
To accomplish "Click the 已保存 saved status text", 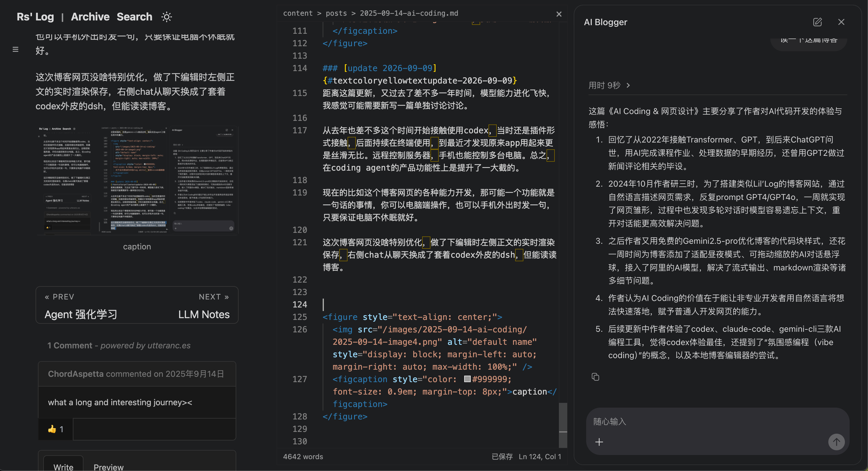I will click(x=502, y=456).
